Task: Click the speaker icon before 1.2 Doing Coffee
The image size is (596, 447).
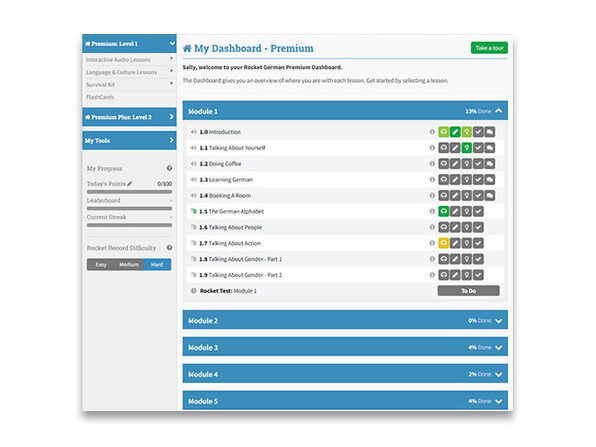Action: point(193,164)
